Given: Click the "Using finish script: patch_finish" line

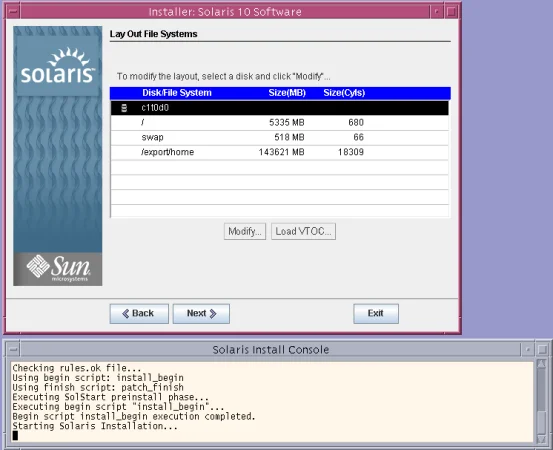Looking at the screenshot, I should click(x=98, y=387).
